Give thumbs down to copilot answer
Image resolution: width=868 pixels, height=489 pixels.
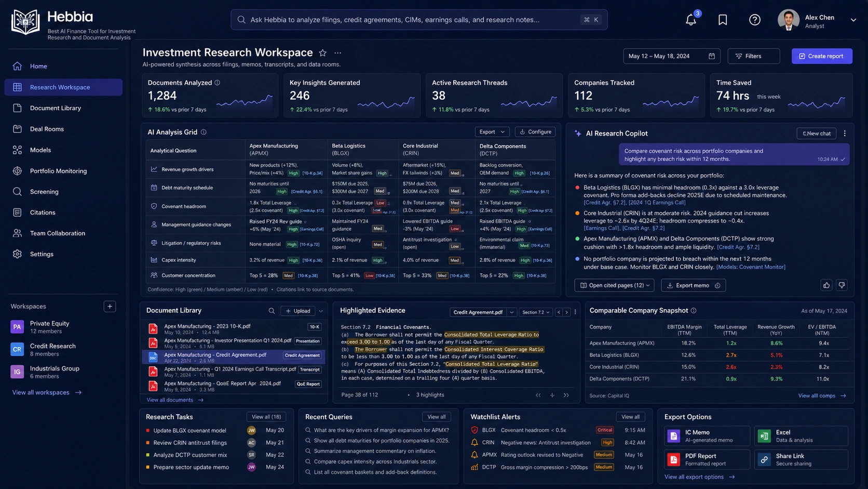842,285
